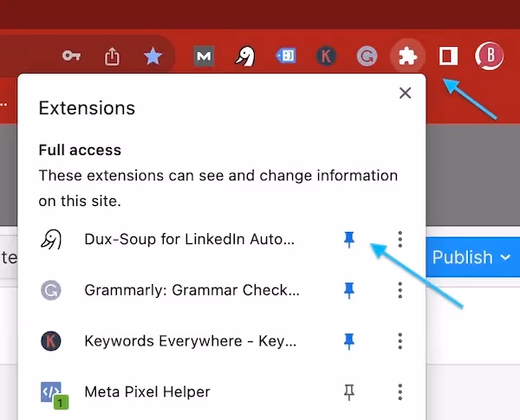Select Keywords Everywhere – Key… entry
520x420 pixels.
[191, 341]
